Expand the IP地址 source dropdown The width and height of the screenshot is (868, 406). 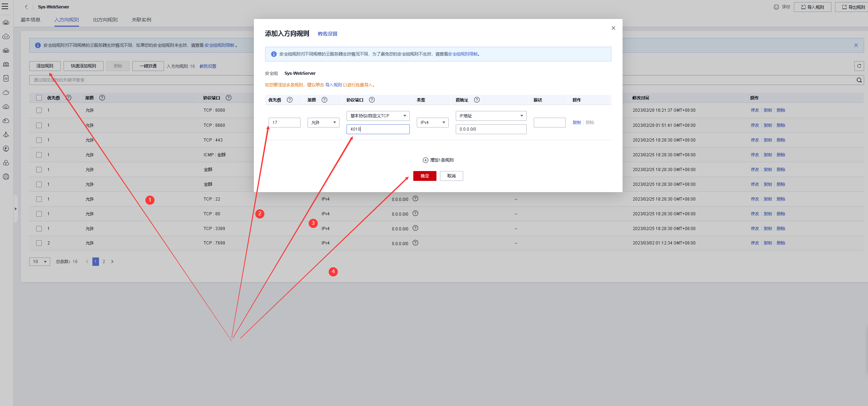pos(491,116)
